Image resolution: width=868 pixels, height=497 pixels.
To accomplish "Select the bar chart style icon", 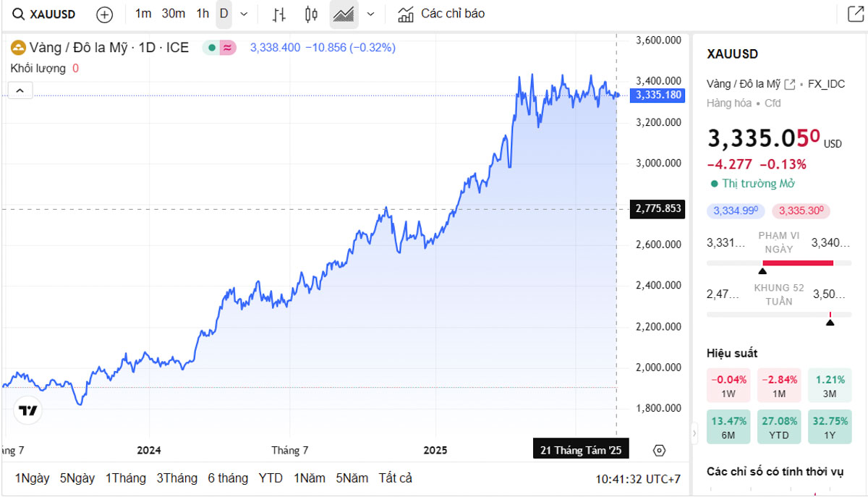I will (x=279, y=14).
